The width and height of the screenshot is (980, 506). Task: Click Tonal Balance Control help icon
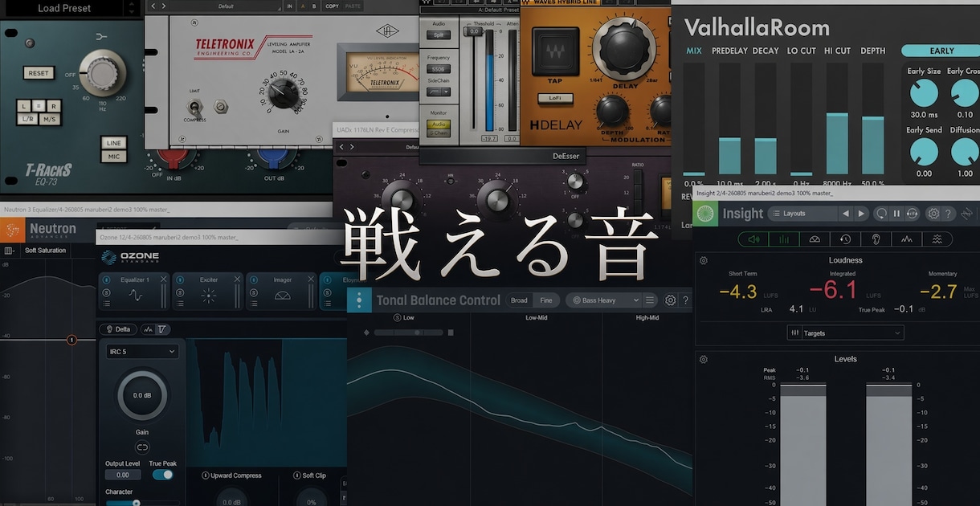(x=685, y=300)
